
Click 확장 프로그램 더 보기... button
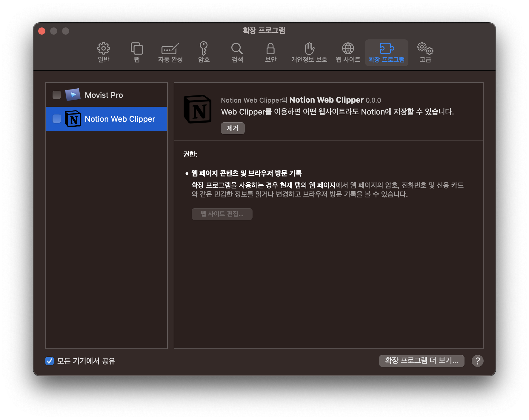pos(422,361)
